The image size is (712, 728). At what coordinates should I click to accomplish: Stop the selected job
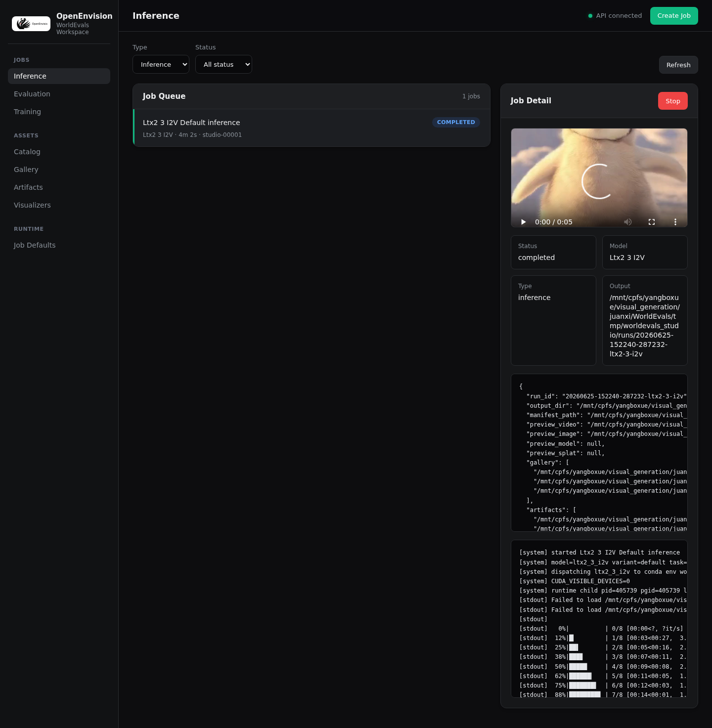[x=672, y=101]
